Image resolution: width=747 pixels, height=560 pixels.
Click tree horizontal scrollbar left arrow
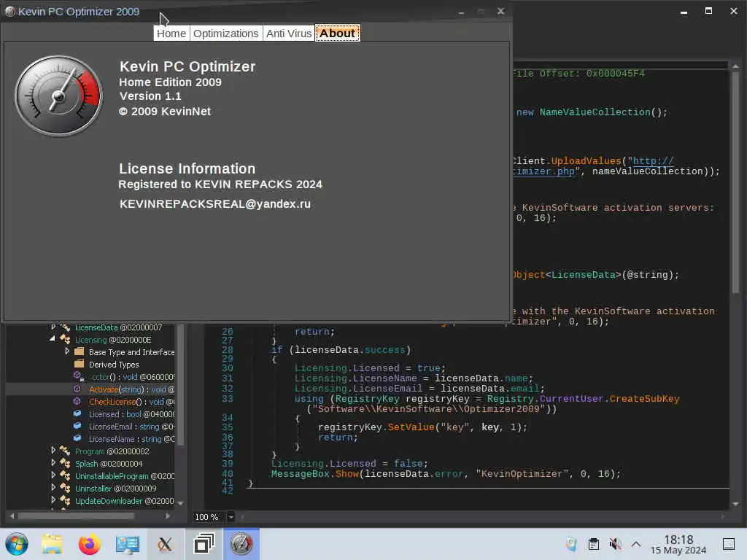click(x=12, y=516)
